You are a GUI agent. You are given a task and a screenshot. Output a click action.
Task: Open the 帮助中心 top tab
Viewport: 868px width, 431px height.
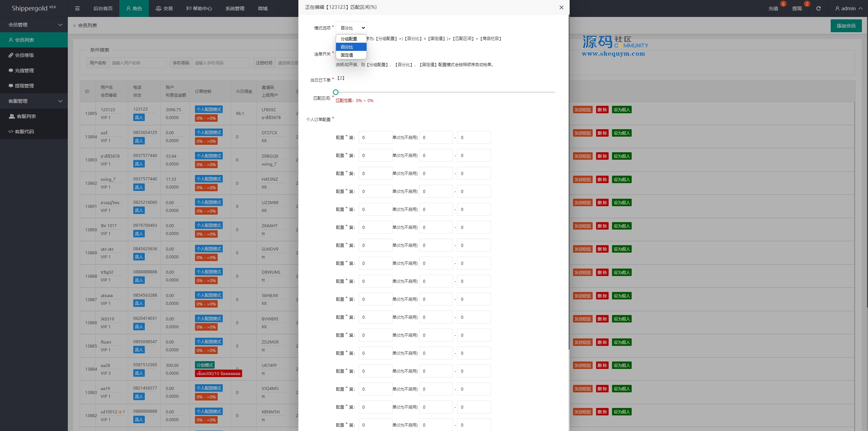pyautogui.click(x=199, y=8)
